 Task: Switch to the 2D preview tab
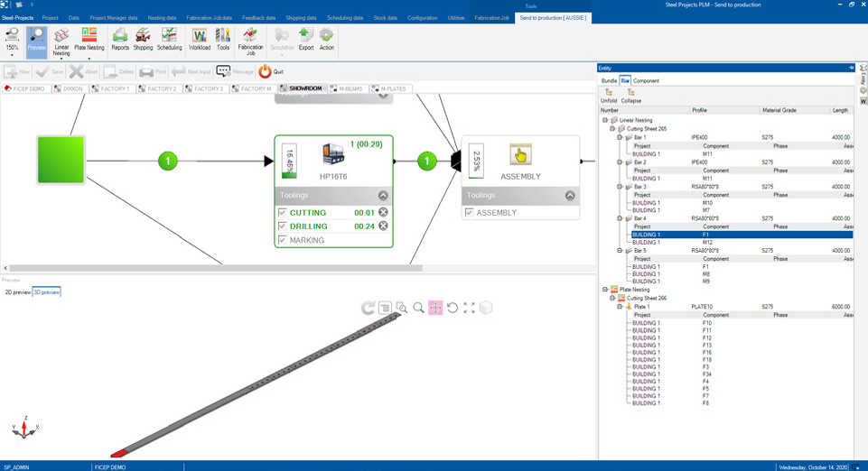18,291
